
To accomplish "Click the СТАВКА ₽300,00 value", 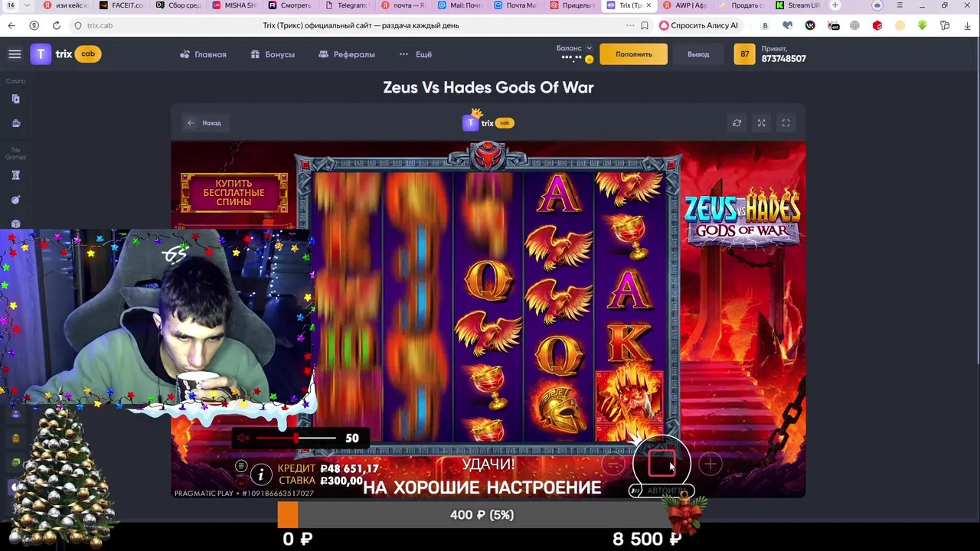I will [341, 481].
